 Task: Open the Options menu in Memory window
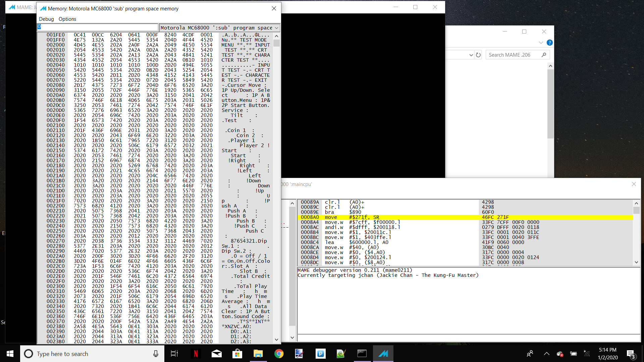coord(67,19)
